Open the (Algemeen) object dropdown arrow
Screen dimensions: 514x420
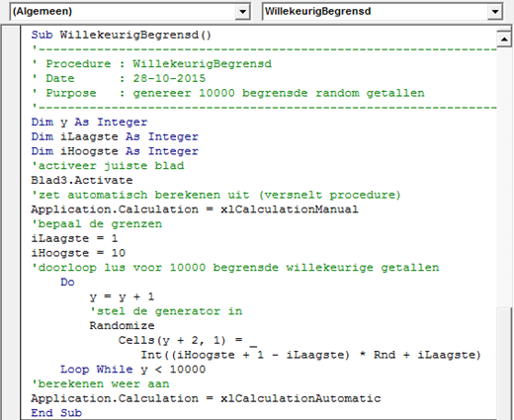[x=242, y=12]
